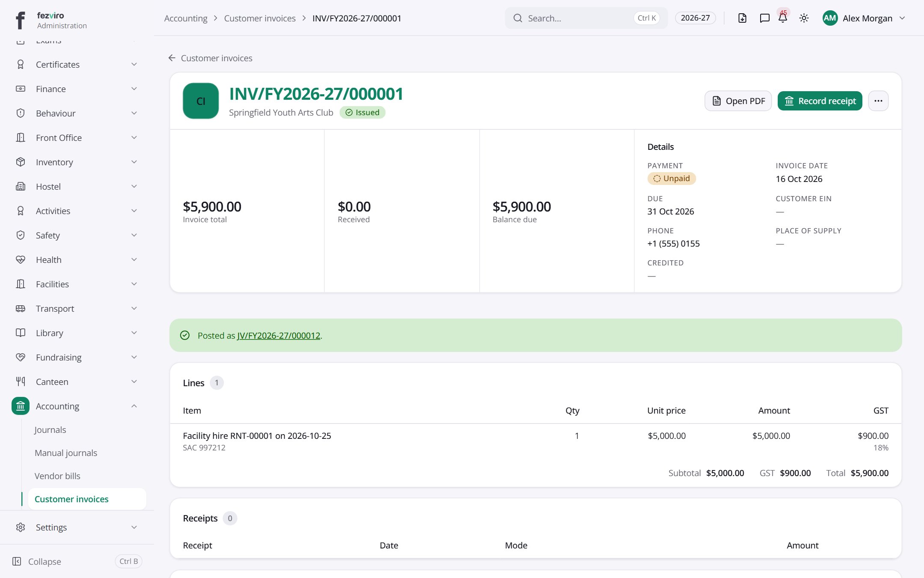The image size is (924, 578).
Task: Expand the Hostel section chevron
Action: (134, 186)
